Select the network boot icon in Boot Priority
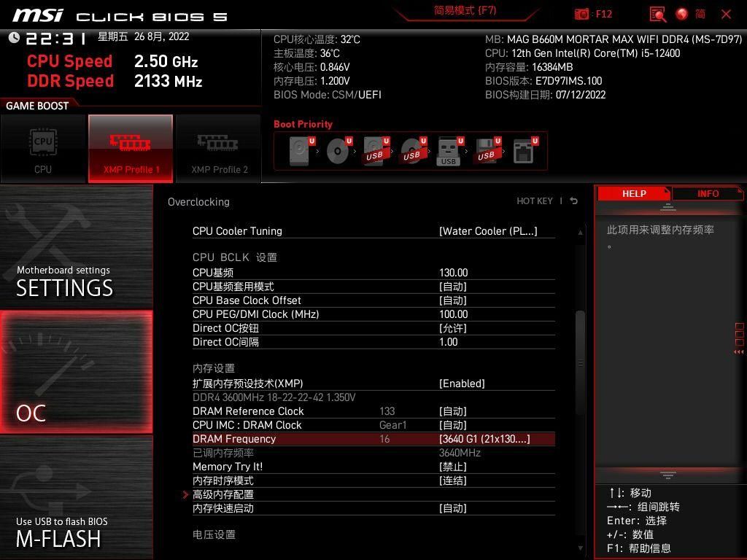This screenshot has width=747, height=560. tap(522, 151)
